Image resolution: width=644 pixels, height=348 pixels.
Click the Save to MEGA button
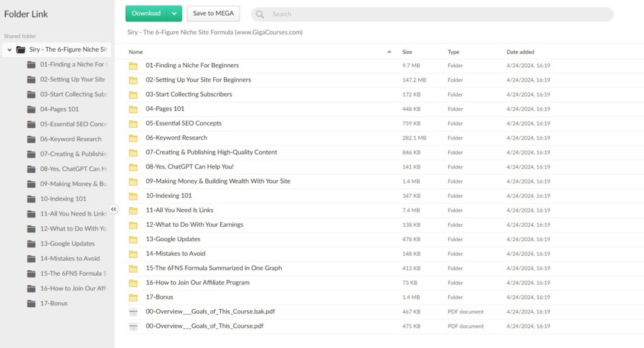coord(213,14)
